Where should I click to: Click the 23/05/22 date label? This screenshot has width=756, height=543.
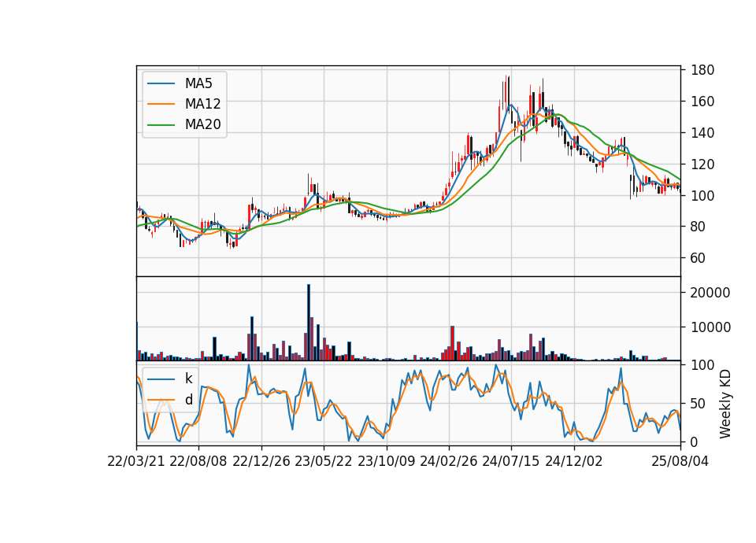(324, 461)
